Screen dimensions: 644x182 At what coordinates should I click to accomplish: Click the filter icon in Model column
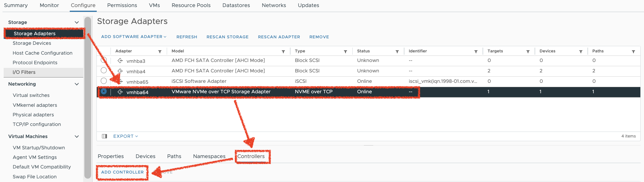tap(283, 52)
